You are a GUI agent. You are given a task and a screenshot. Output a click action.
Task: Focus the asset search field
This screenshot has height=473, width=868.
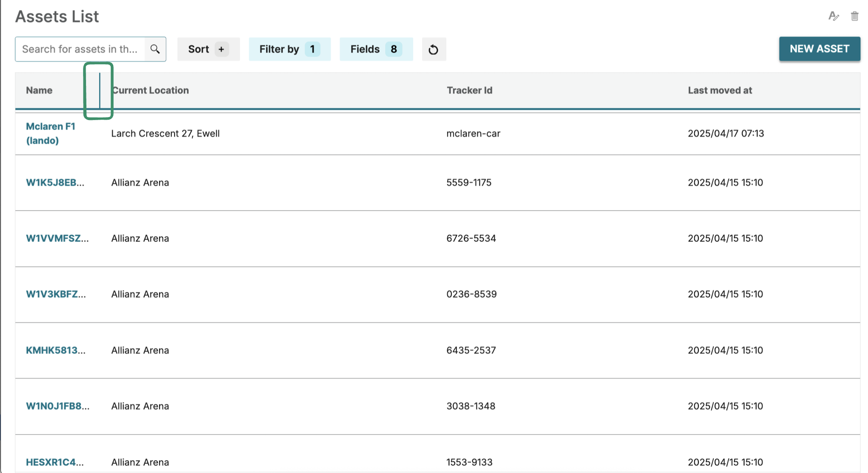coord(80,49)
